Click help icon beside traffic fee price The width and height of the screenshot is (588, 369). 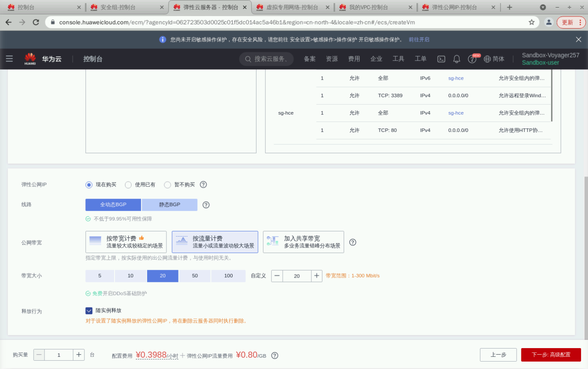pos(275,355)
